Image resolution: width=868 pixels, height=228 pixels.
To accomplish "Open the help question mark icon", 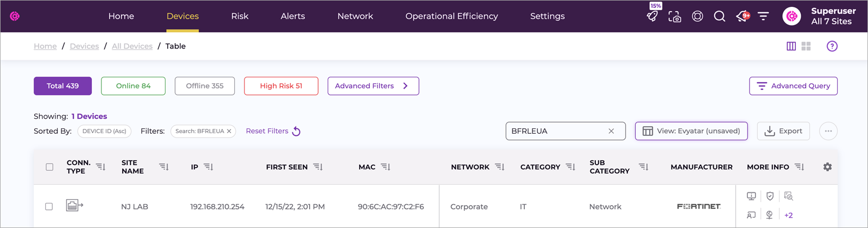I will pos(832,46).
